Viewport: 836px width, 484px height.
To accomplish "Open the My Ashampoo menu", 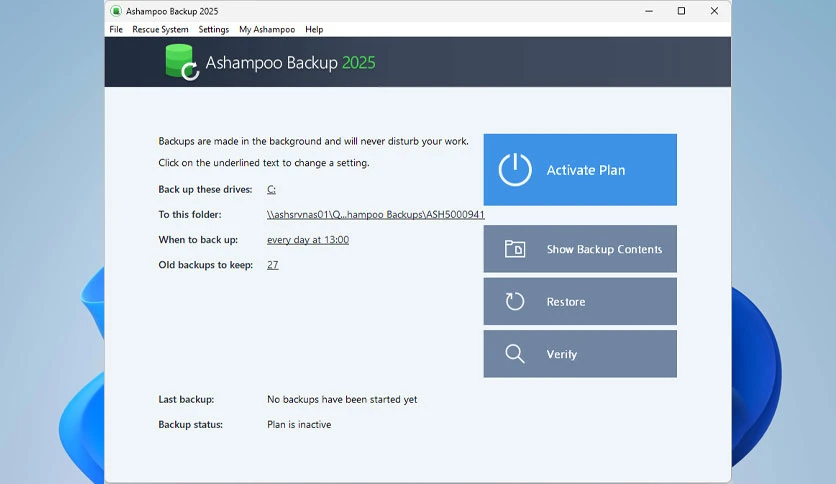I will [x=267, y=29].
